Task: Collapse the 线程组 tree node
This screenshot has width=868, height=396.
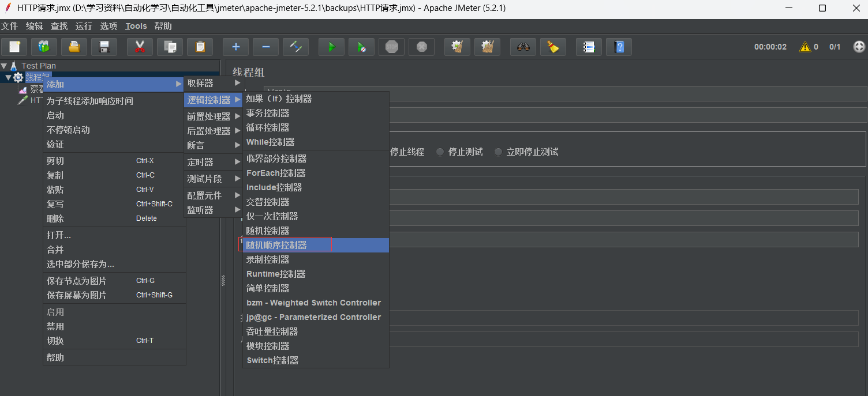Action: click(x=9, y=77)
